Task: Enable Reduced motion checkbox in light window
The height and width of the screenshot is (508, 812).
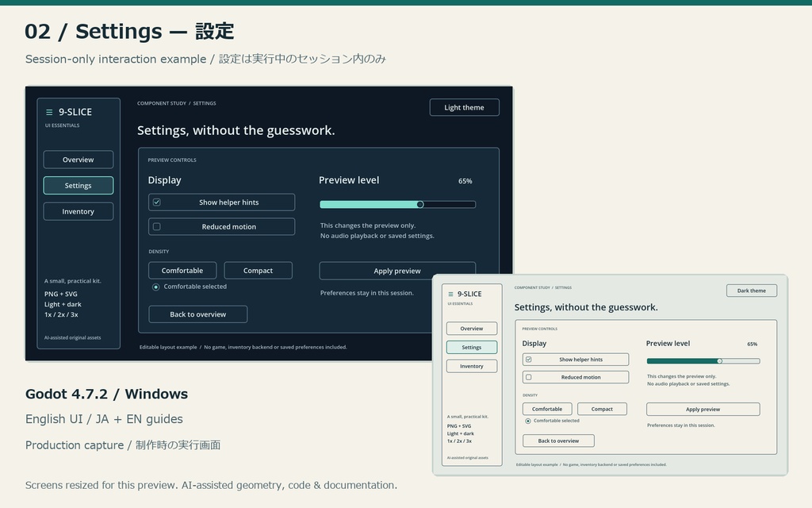Action: (x=529, y=377)
